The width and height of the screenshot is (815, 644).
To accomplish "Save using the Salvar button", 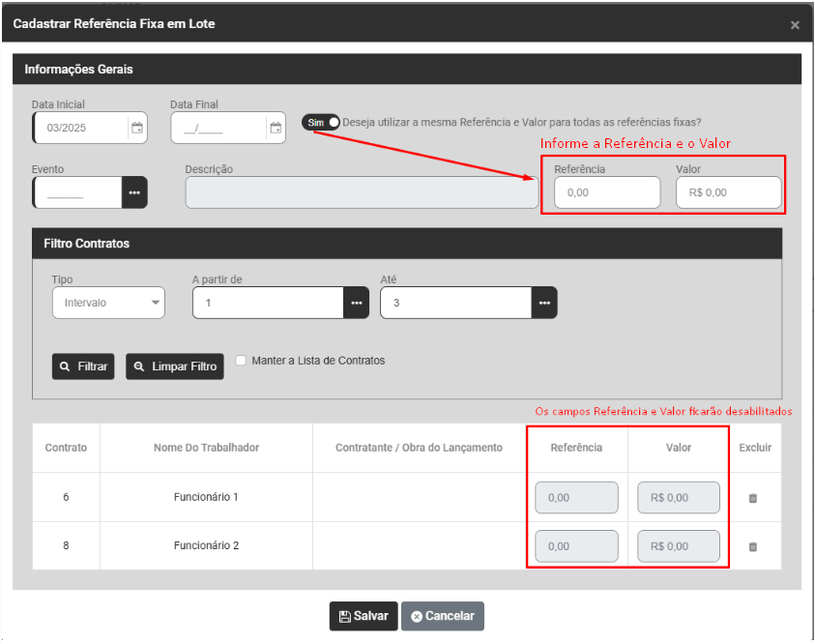I will 364,616.
